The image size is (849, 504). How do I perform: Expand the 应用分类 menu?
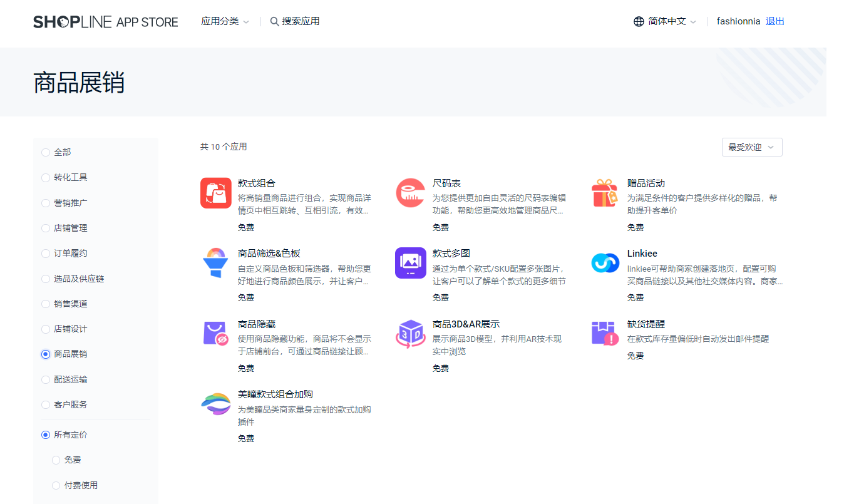point(225,21)
